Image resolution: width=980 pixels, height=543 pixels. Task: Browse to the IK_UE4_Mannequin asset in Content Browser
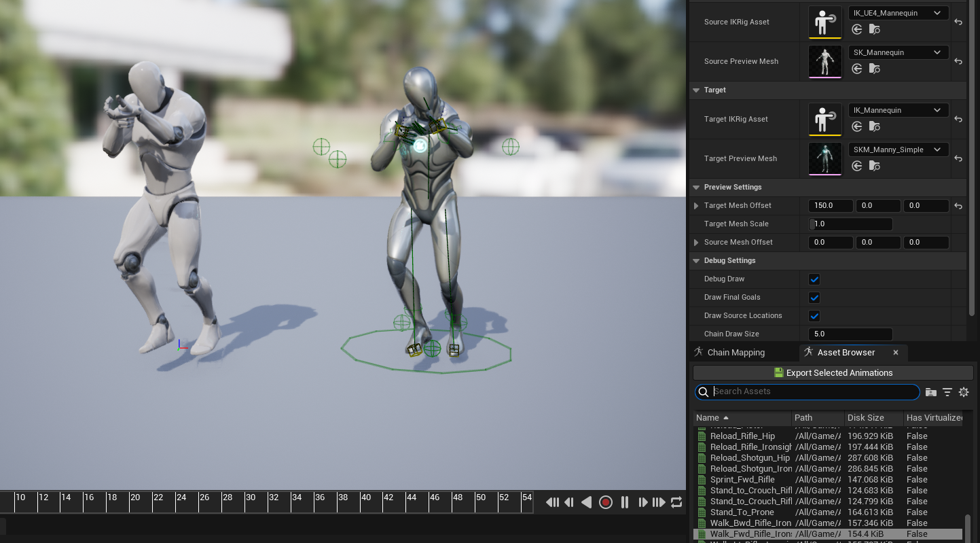tap(874, 29)
